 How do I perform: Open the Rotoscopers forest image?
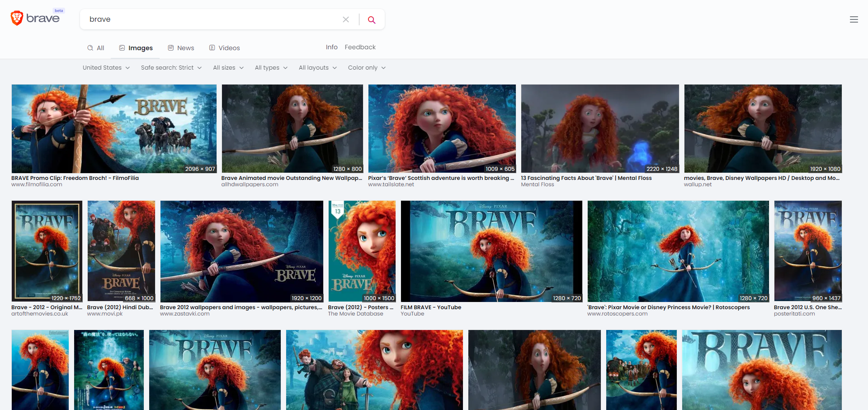click(x=678, y=251)
